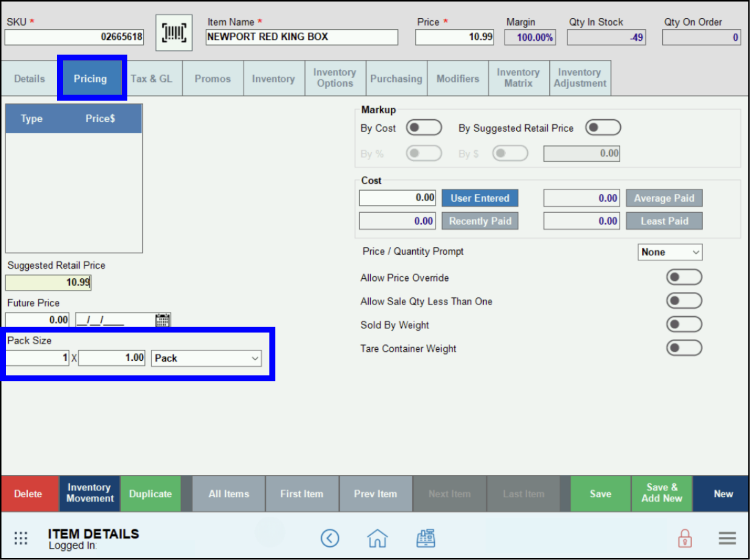Open Price / Quantity Prompt None dropdown
Image resolution: width=750 pixels, height=560 pixels.
pyautogui.click(x=670, y=252)
